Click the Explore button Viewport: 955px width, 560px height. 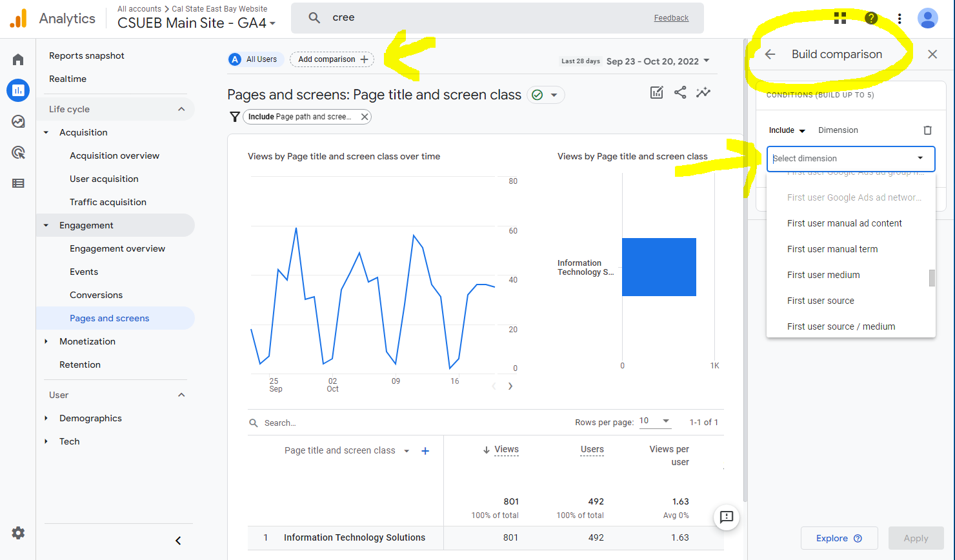click(x=839, y=538)
